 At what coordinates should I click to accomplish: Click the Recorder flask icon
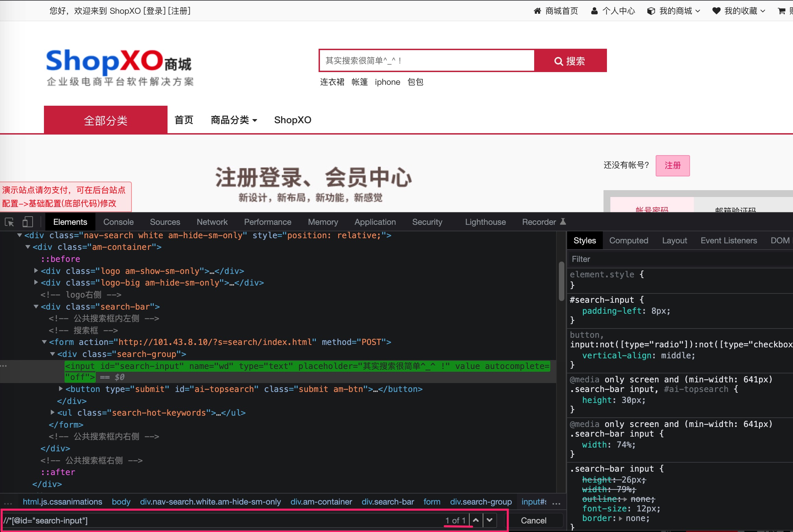(x=563, y=222)
